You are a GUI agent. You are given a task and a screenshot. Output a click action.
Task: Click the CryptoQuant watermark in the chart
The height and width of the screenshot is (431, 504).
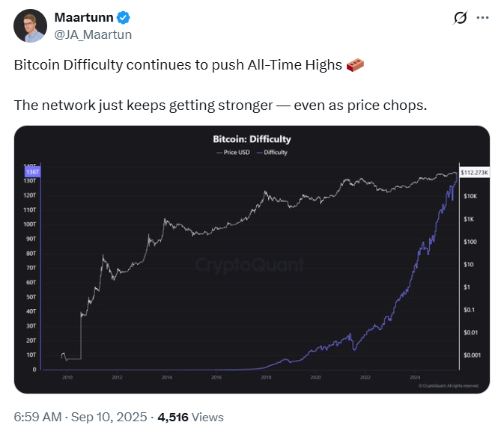click(250, 265)
